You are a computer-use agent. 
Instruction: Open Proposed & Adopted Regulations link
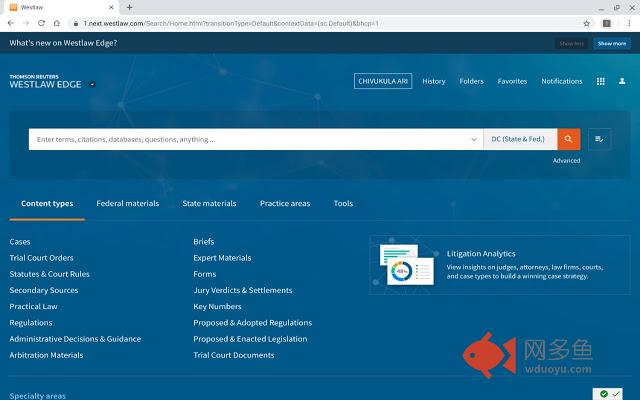point(253,323)
